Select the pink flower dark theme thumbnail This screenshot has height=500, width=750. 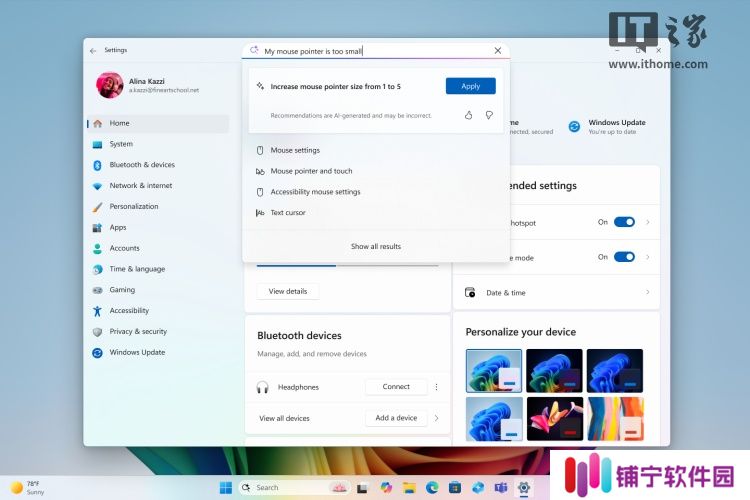[x=554, y=419]
